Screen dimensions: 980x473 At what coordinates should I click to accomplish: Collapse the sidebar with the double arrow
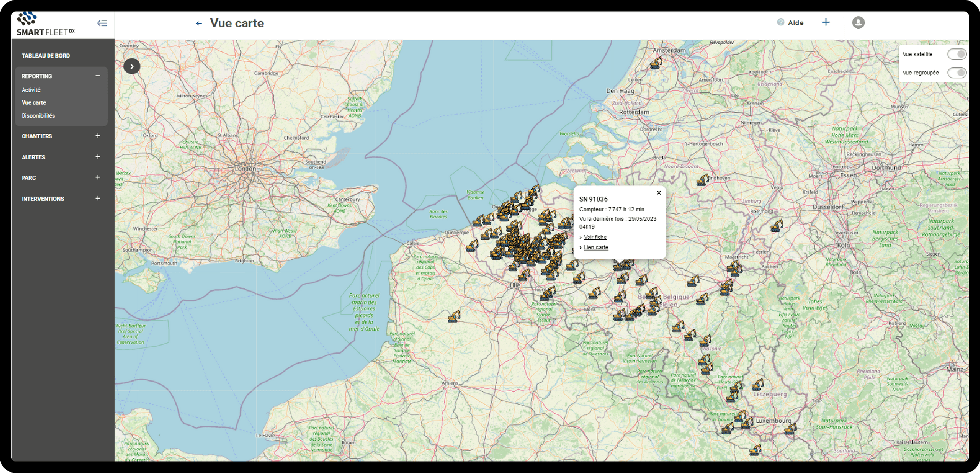click(102, 22)
